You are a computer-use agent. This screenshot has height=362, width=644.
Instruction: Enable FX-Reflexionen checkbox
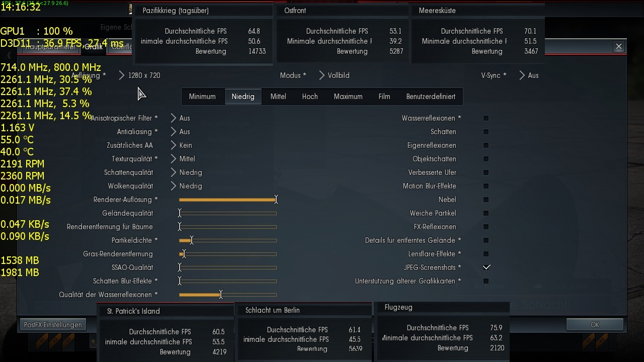(x=486, y=227)
